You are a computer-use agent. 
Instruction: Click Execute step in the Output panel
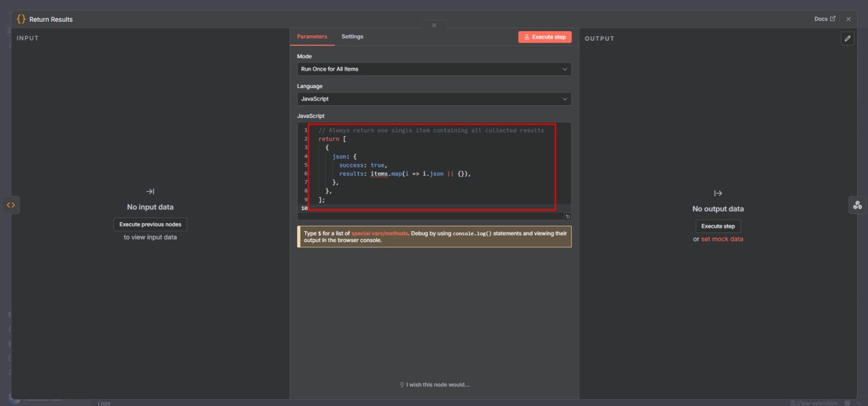point(717,226)
